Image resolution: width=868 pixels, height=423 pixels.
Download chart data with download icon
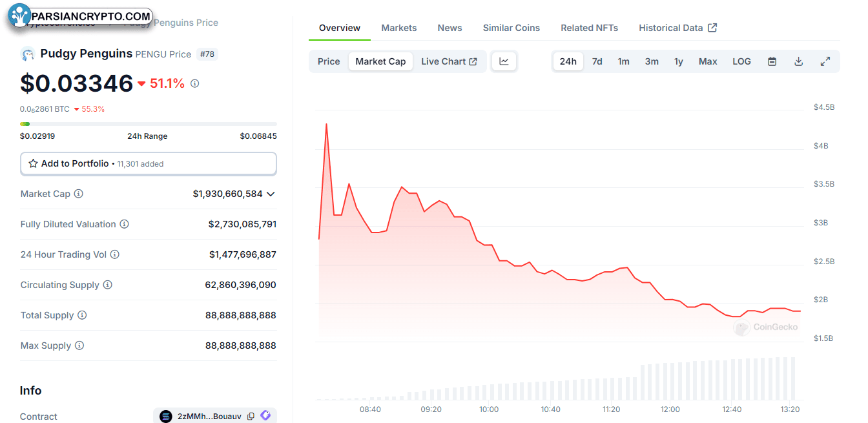[798, 61]
